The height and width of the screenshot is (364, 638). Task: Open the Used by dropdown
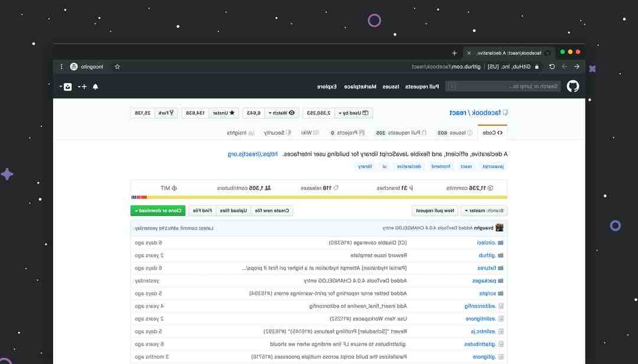[354, 113]
